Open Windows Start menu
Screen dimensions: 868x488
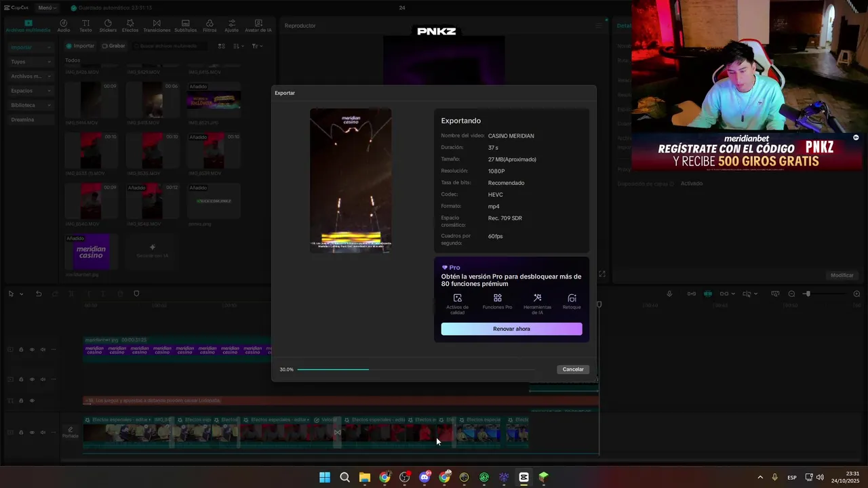tap(325, 477)
